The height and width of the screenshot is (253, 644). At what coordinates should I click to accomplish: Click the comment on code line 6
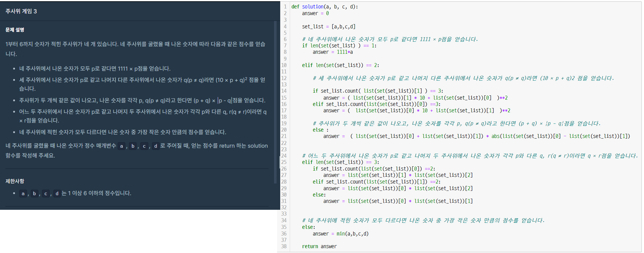pos(390,39)
